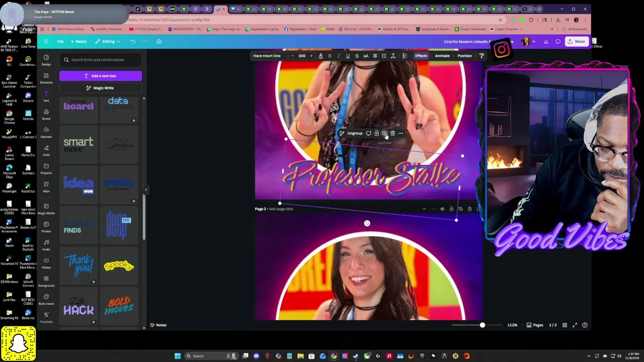Click the copy style paint roller icon
The height and width of the screenshot is (362, 644).
481,56
